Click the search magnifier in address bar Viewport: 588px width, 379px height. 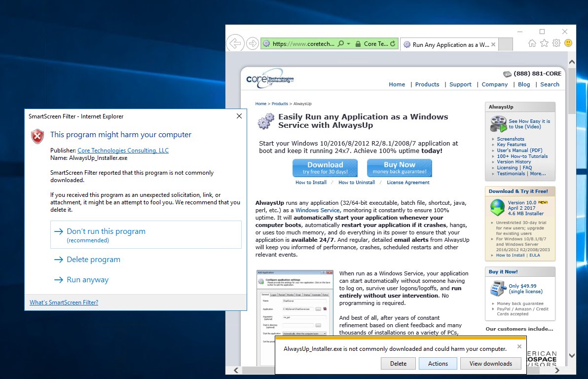tap(340, 43)
